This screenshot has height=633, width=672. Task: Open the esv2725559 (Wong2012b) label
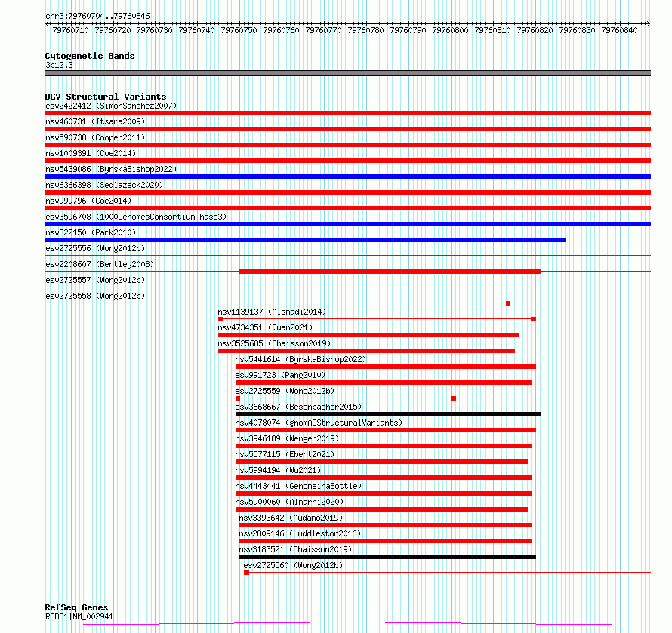click(285, 391)
